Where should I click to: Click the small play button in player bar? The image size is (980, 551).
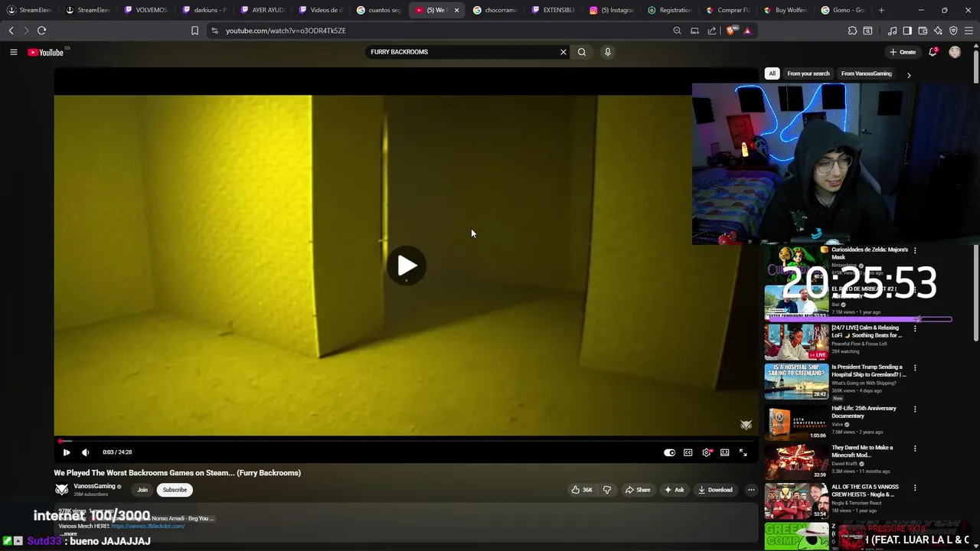67,452
